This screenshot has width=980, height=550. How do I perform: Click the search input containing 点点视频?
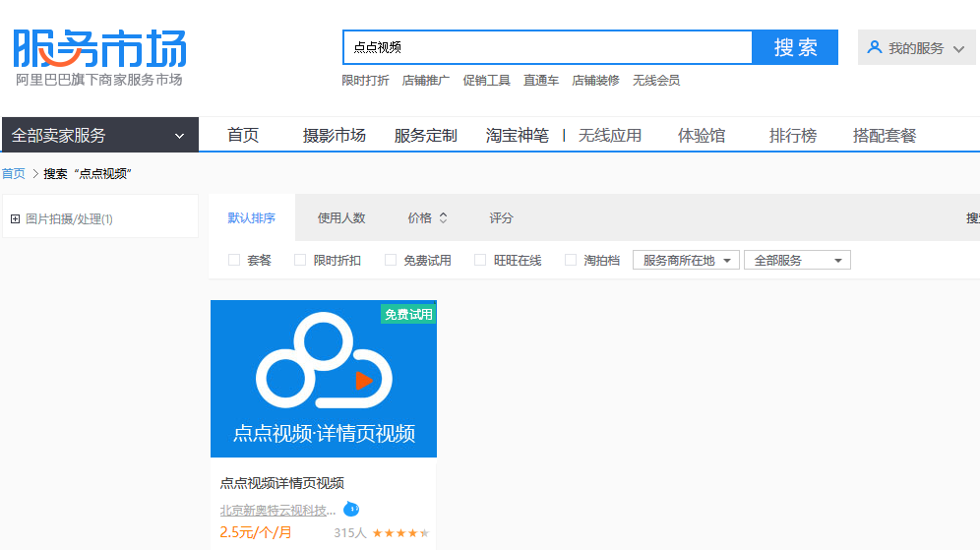pos(547,47)
